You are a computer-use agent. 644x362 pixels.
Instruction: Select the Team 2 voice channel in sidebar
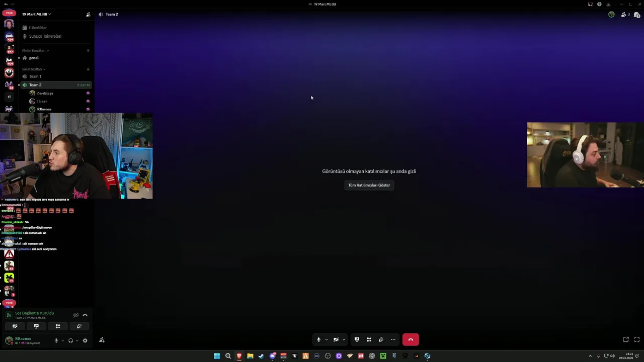pos(55,85)
